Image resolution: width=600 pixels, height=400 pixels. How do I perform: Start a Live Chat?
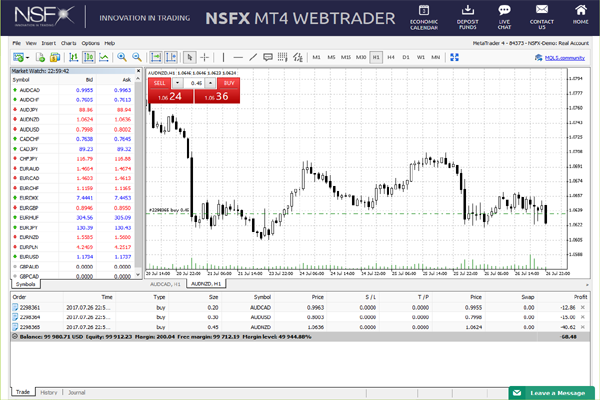[x=504, y=17]
